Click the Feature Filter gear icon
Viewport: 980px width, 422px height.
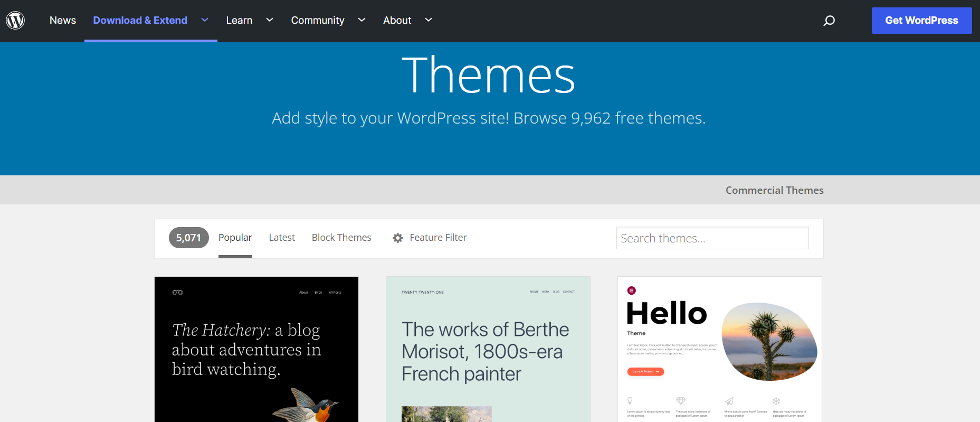coord(398,238)
